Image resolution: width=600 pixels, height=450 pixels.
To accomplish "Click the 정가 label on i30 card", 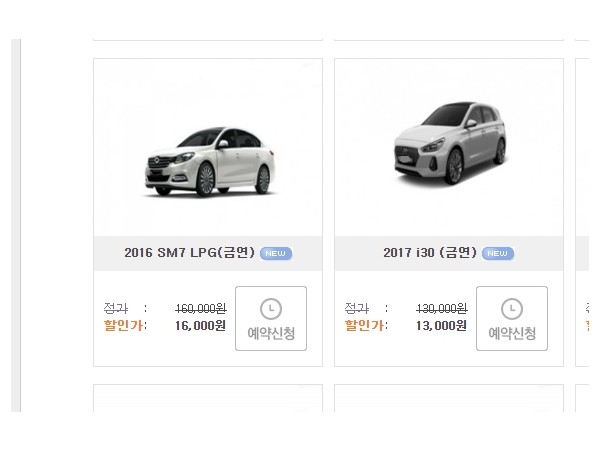I will tap(357, 308).
